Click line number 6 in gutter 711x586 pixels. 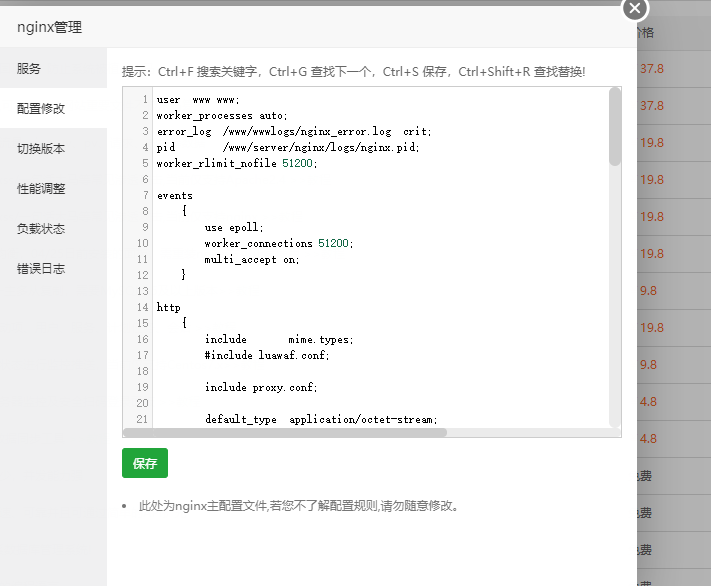pyautogui.click(x=145, y=179)
